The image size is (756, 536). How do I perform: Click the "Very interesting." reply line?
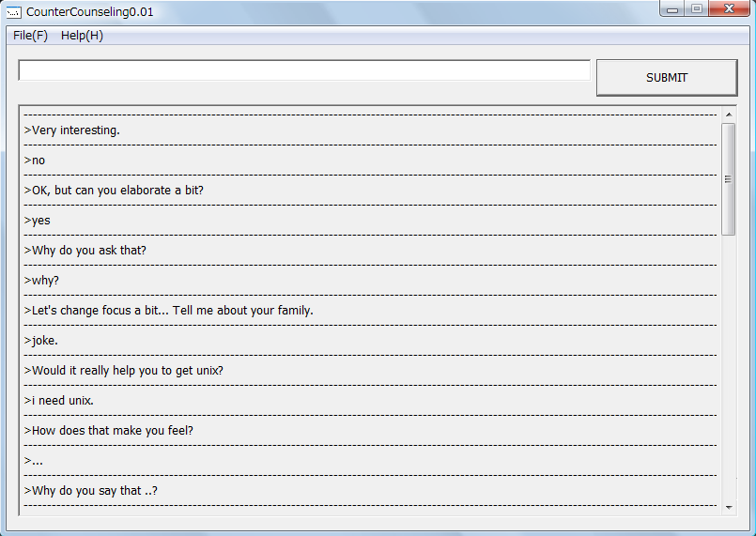[76, 130]
